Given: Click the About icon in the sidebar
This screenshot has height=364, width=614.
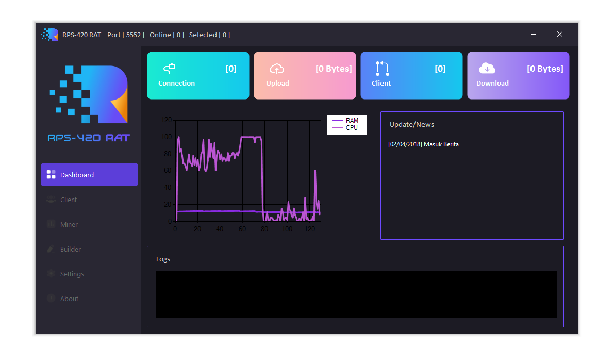Looking at the screenshot, I should point(51,299).
